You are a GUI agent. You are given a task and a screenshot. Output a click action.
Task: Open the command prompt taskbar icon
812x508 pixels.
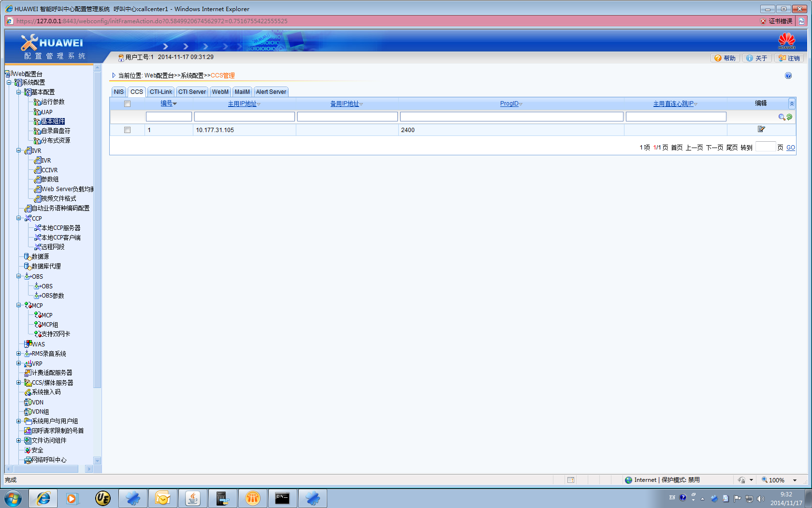pos(282,498)
